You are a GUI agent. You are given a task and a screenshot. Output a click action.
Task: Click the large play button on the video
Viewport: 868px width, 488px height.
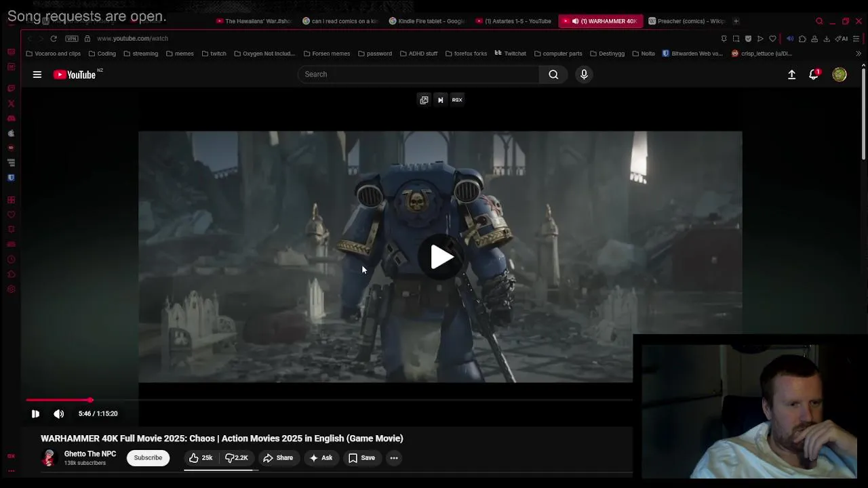(x=441, y=257)
